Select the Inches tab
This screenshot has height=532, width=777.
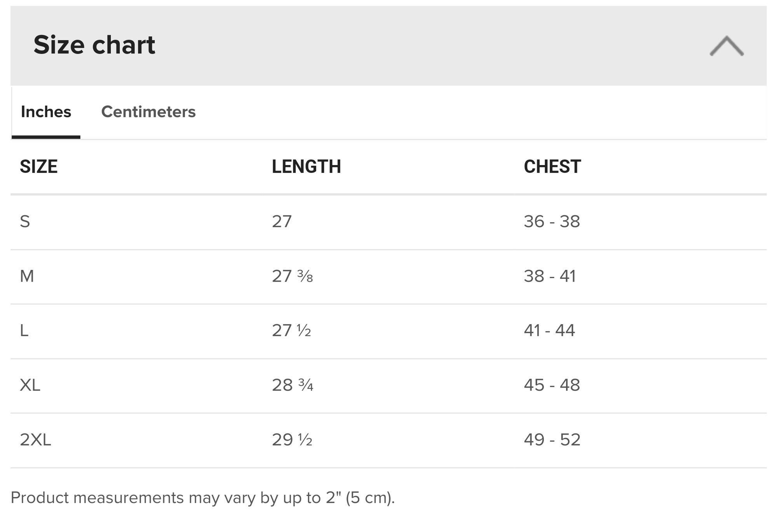(x=46, y=112)
